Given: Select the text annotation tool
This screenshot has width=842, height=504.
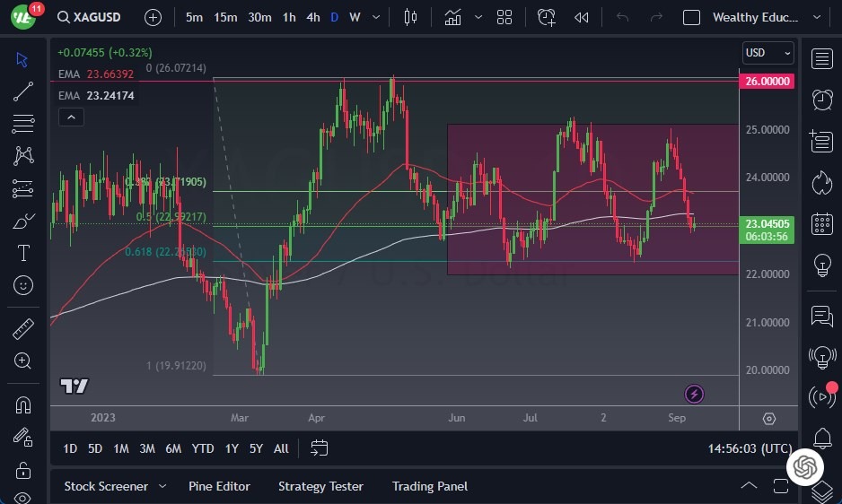Looking at the screenshot, I should click(23, 253).
